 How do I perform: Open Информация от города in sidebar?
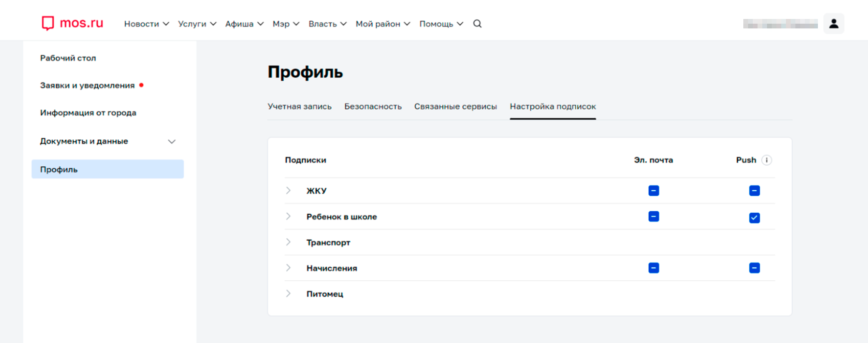pyautogui.click(x=88, y=113)
